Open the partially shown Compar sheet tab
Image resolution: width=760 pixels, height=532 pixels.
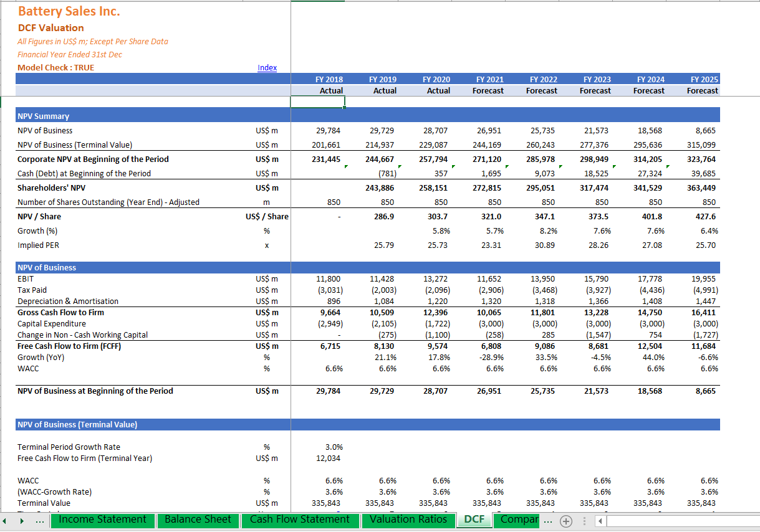pos(517,520)
